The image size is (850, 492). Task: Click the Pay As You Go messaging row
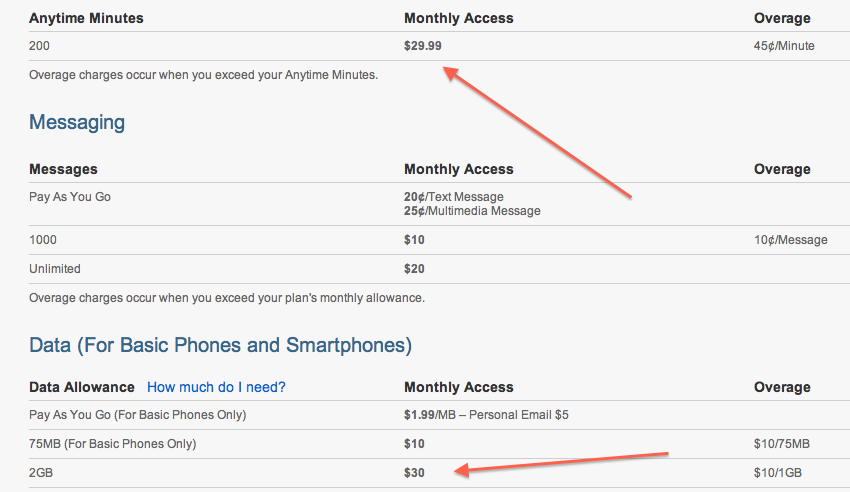tap(439, 204)
